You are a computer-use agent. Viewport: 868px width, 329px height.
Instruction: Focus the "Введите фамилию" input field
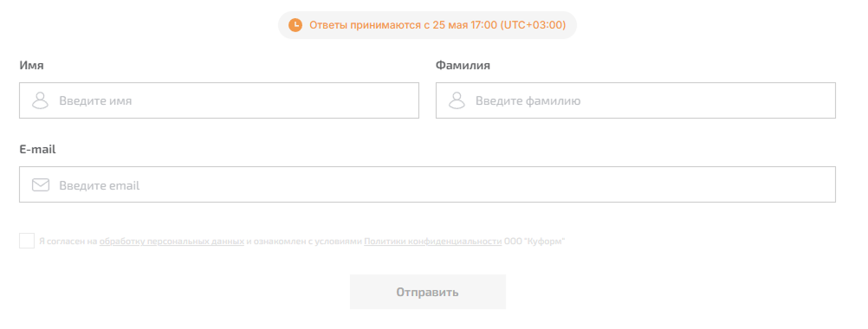click(x=636, y=100)
